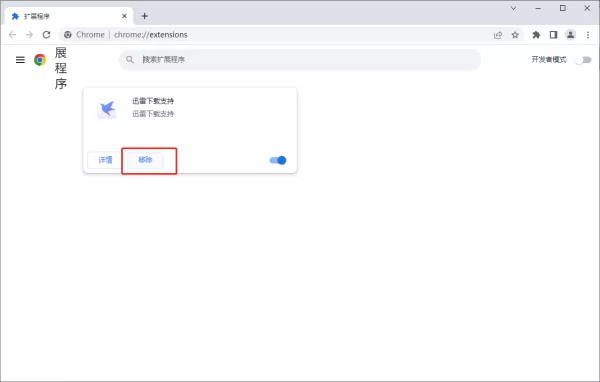Open the tab search chevron
Image resolution: width=600 pixels, height=382 pixels.
click(x=514, y=8)
